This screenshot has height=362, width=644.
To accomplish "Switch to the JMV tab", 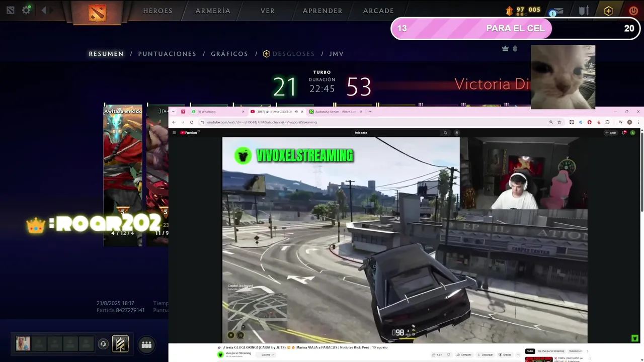I will click(x=337, y=54).
